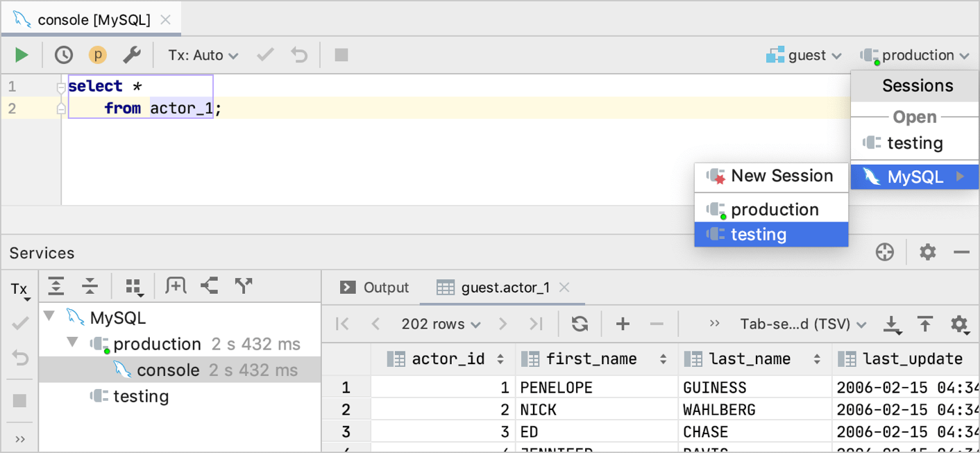Sort by the actor_id column header
Image resolution: width=980 pixels, height=453 pixels.
coord(446,359)
